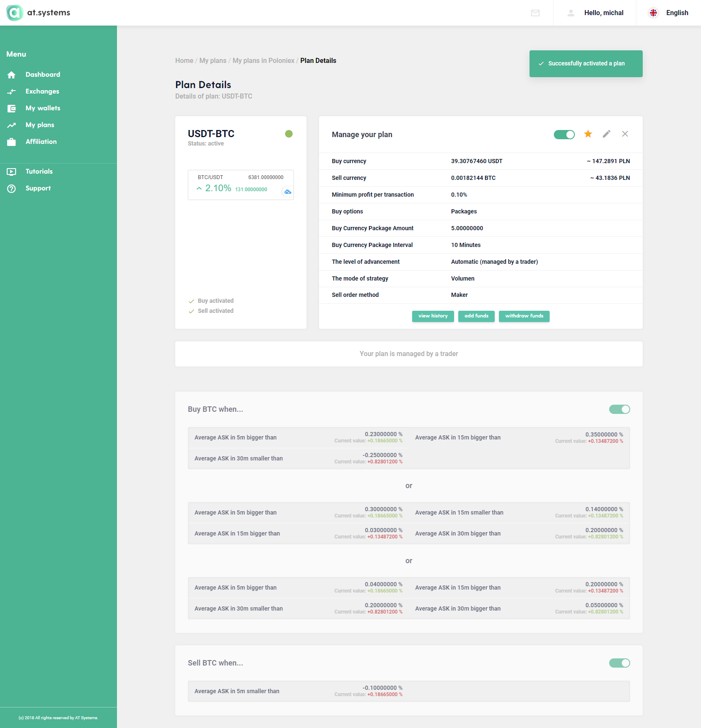Screen dimensions: 701x728
Task: Click the green status dot on USDT-BTC card
Action: (x=289, y=134)
